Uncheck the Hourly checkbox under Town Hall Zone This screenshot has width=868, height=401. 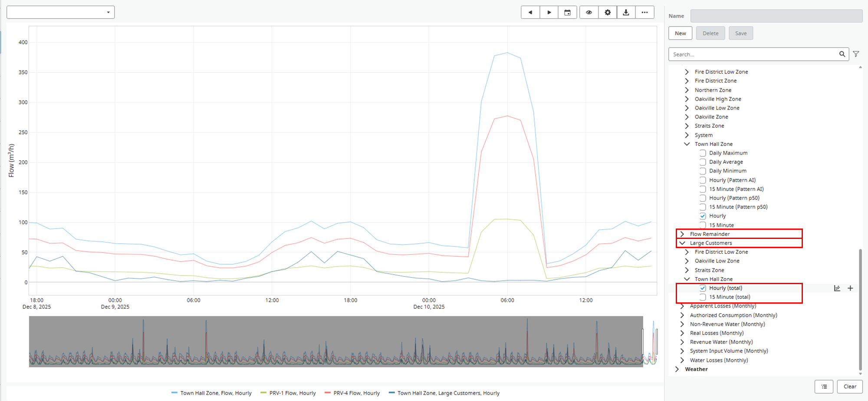click(703, 216)
